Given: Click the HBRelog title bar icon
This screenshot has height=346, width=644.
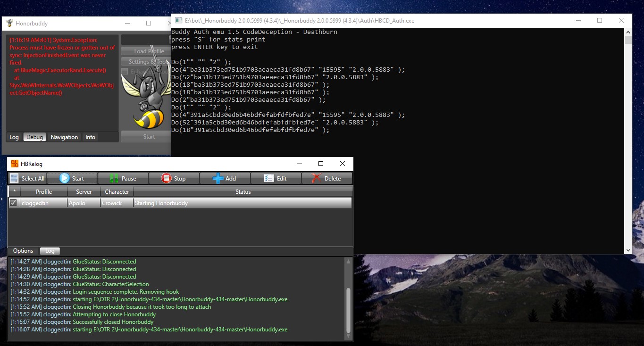Looking at the screenshot, I should [15, 164].
